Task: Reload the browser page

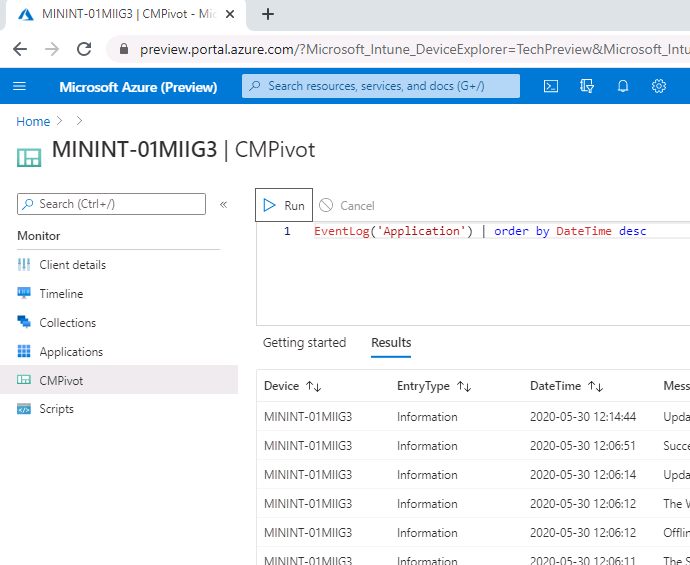Action: pyautogui.click(x=84, y=49)
